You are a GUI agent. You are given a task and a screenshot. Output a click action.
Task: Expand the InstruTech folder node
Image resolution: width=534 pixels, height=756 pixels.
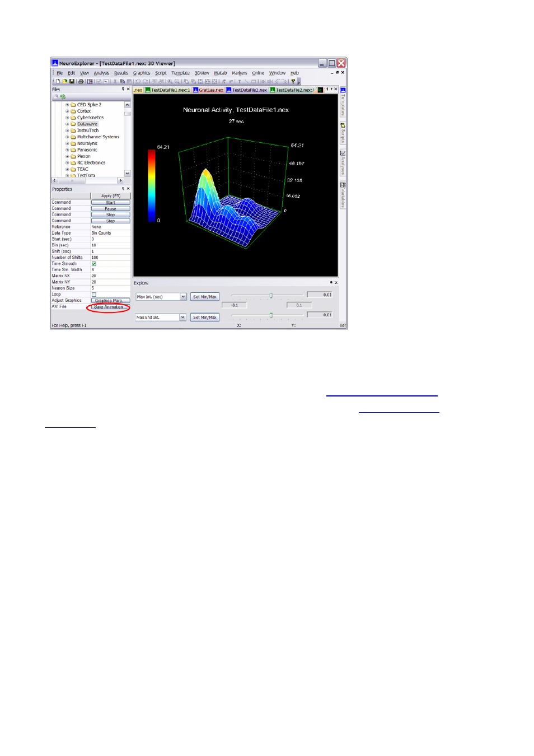(x=67, y=130)
